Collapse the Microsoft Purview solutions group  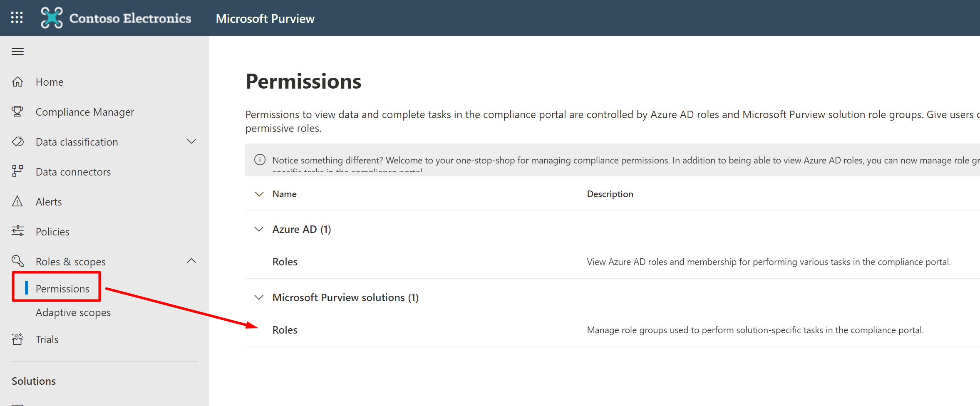tap(259, 297)
